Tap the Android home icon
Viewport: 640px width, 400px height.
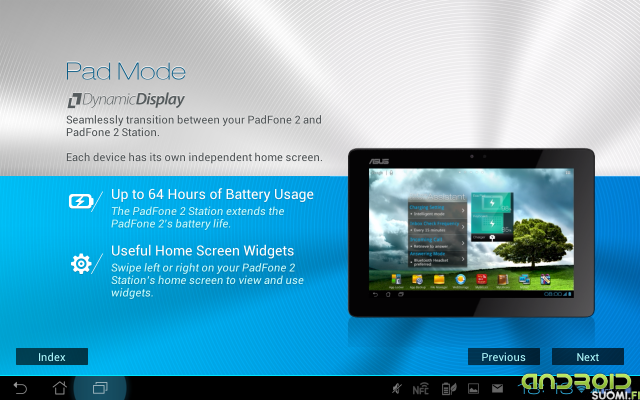click(60, 388)
